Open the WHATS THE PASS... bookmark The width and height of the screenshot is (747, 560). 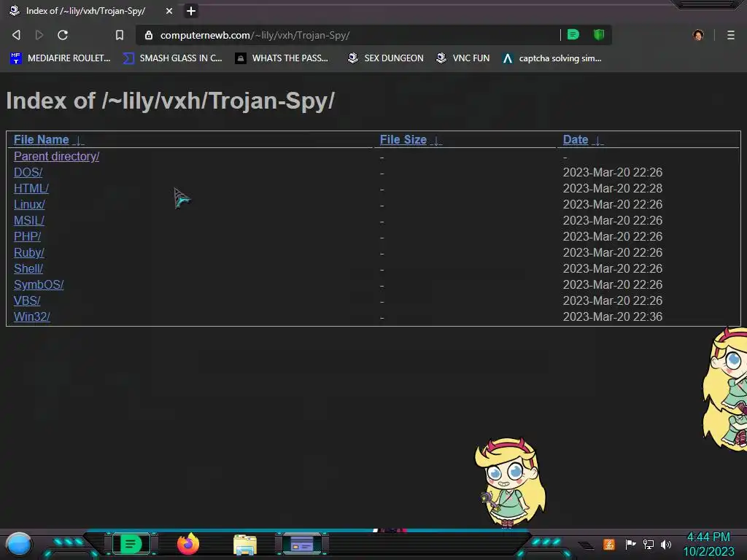282,58
